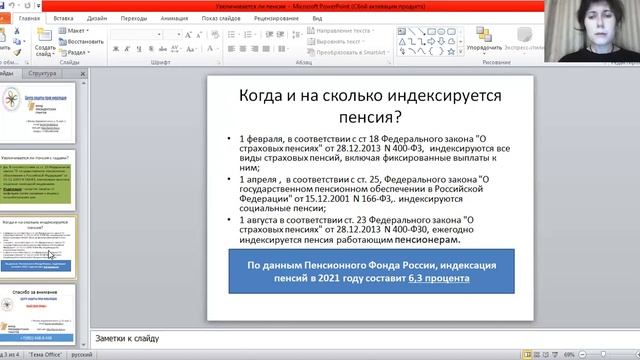Open the Рецензирование ribbon tab
640x360 pixels.
276,18
